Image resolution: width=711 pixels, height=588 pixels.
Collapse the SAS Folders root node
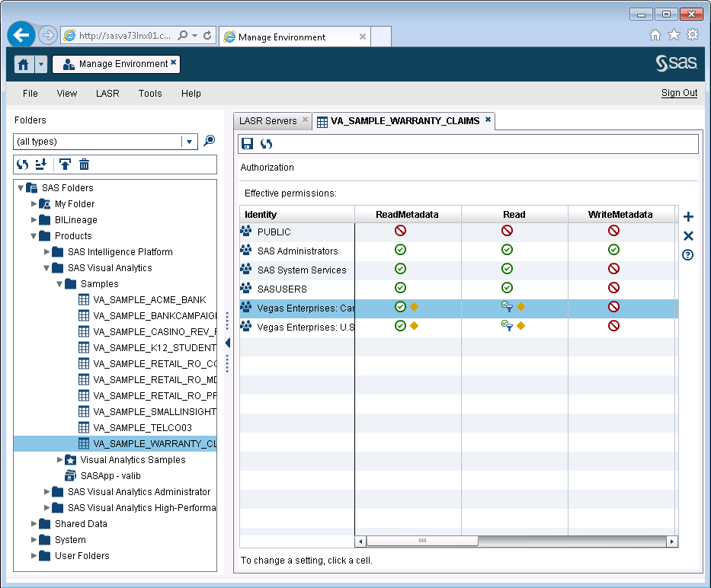[x=21, y=187]
